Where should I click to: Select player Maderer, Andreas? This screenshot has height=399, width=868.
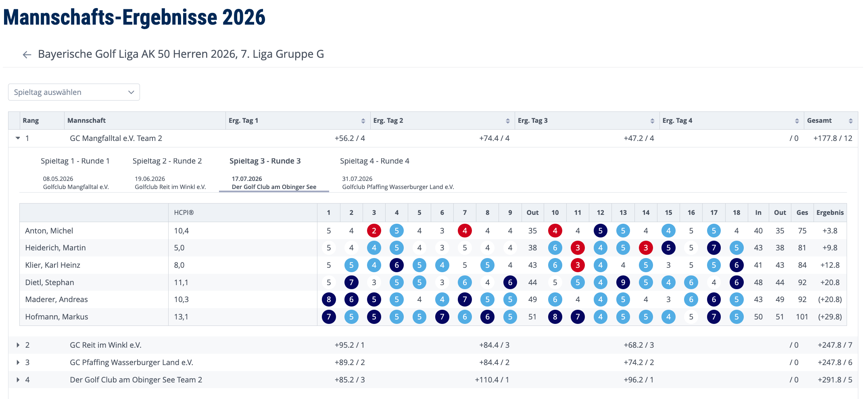pos(56,299)
